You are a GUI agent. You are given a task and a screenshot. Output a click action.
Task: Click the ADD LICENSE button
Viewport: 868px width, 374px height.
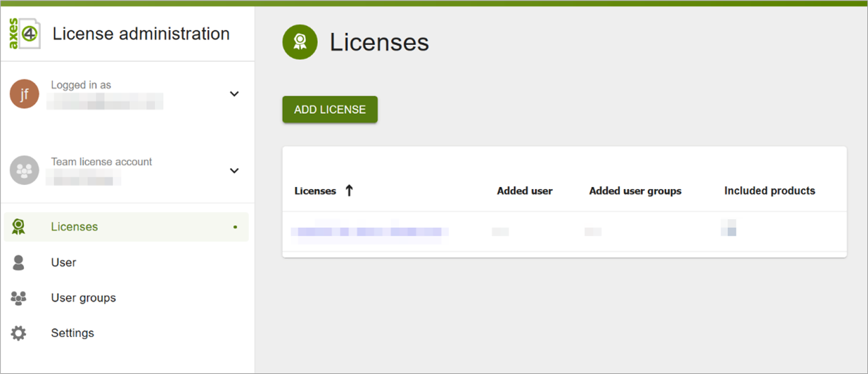click(x=330, y=110)
